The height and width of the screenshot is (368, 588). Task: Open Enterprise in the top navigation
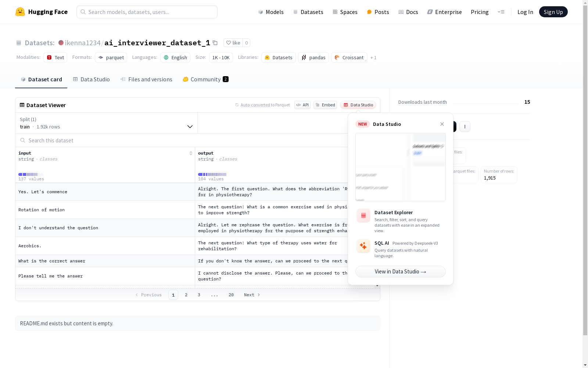coord(445,12)
